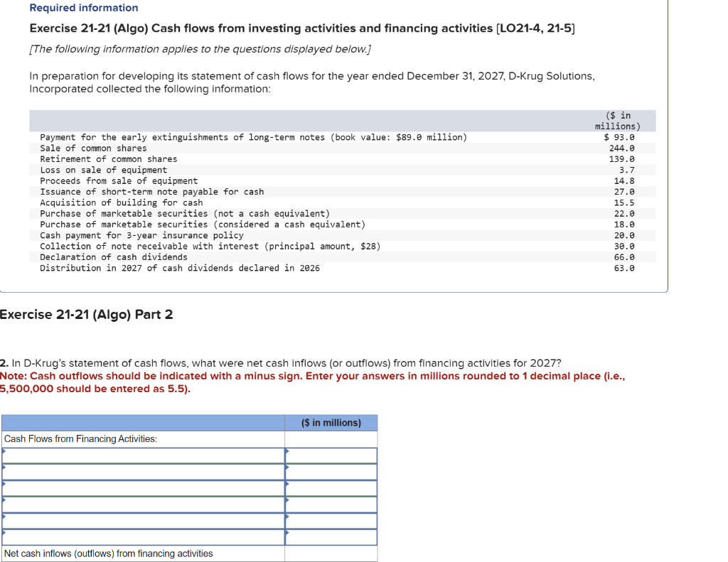Click the 'Net cash inflows (outflows) from financing activities' label
The height and width of the screenshot is (562, 728).
(x=109, y=553)
